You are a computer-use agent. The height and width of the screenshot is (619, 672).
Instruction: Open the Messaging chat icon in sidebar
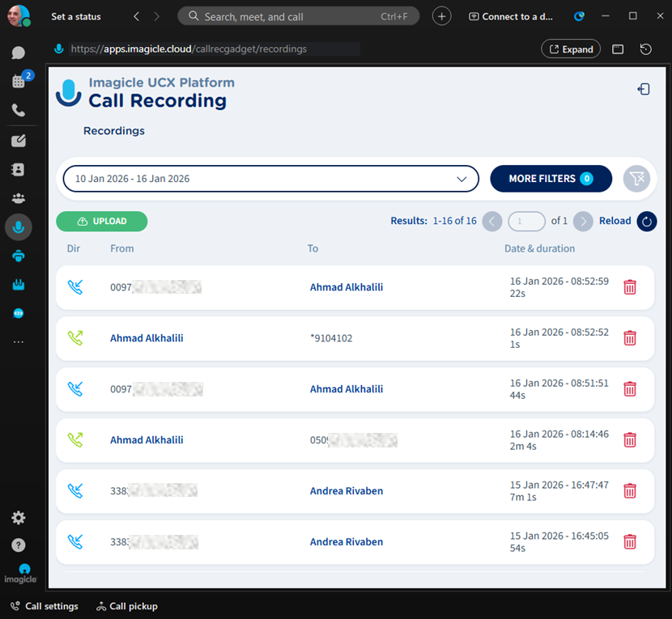pos(18,53)
